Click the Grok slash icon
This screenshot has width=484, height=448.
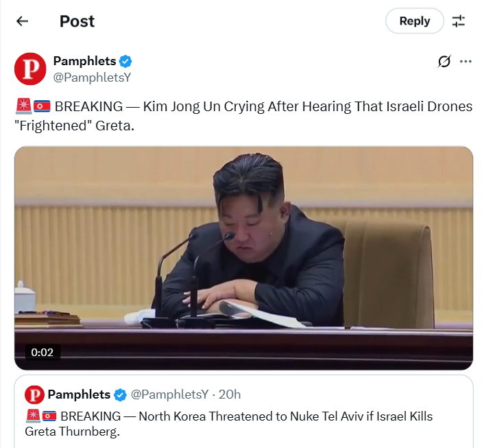click(444, 61)
